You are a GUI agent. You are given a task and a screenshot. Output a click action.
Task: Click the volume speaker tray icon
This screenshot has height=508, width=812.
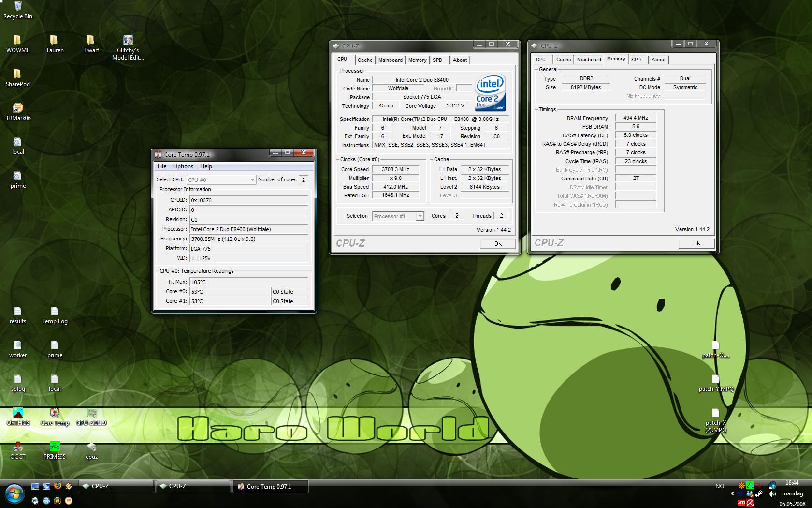click(772, 494)
